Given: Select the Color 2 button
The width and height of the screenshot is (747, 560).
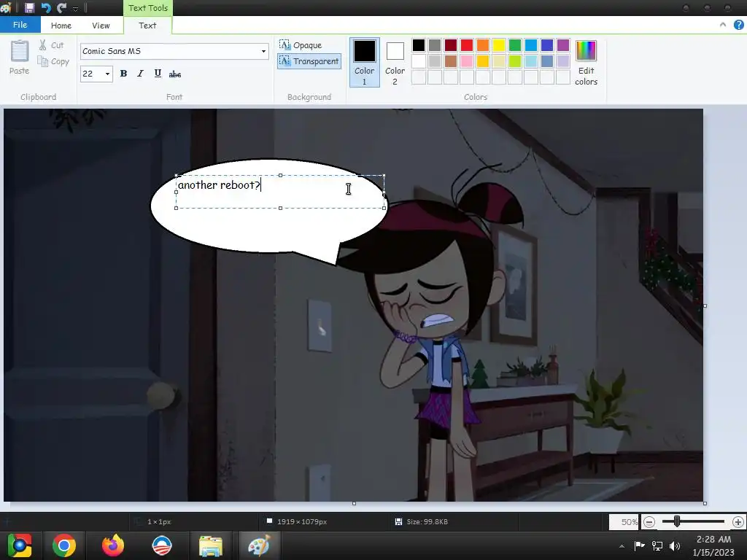Looking at the screenshot, I should click(395, 63).
